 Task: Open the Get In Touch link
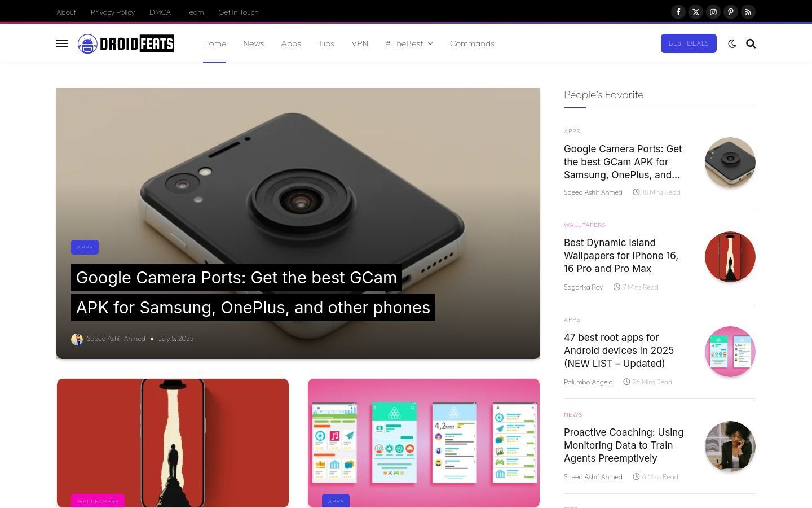click(x=238, y=12)
